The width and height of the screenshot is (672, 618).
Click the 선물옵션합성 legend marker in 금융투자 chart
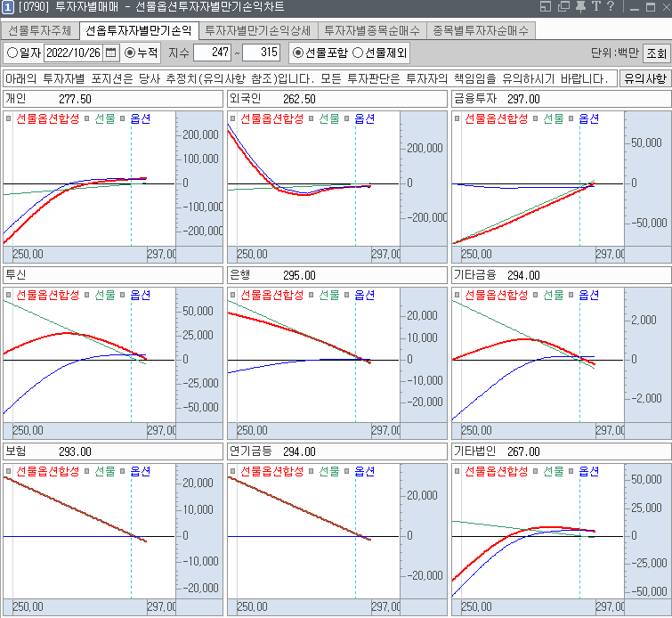[x=457, y=118]
